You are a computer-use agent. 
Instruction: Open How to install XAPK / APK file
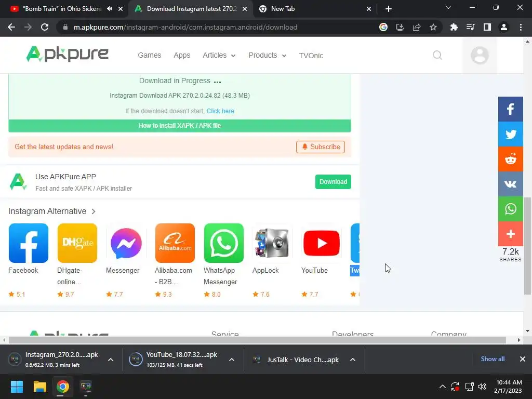coord(179,126)
